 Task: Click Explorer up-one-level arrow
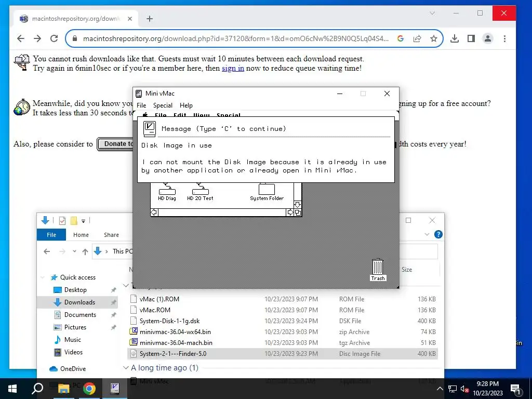coord(85,251)
